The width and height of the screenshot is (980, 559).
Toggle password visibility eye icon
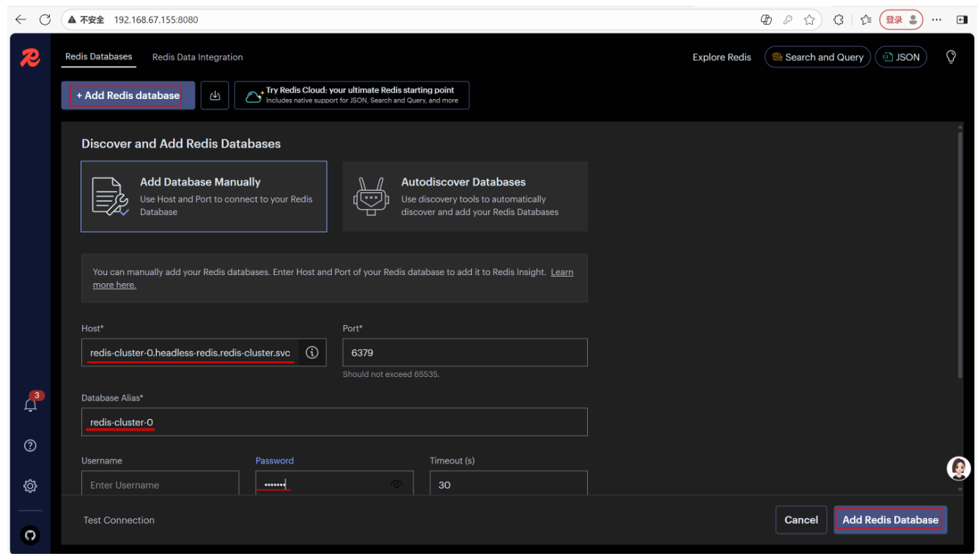(397, 484)
